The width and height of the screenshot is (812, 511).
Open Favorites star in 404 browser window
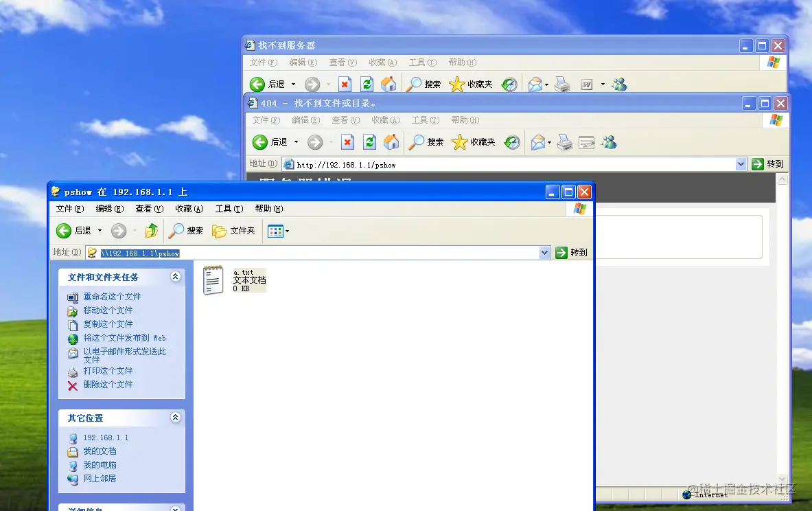pyautogui.click(x=474, y=142)
